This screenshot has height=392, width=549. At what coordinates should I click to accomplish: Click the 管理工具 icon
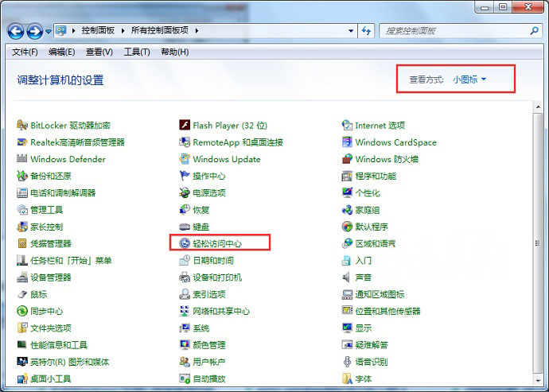pos(22,210)
